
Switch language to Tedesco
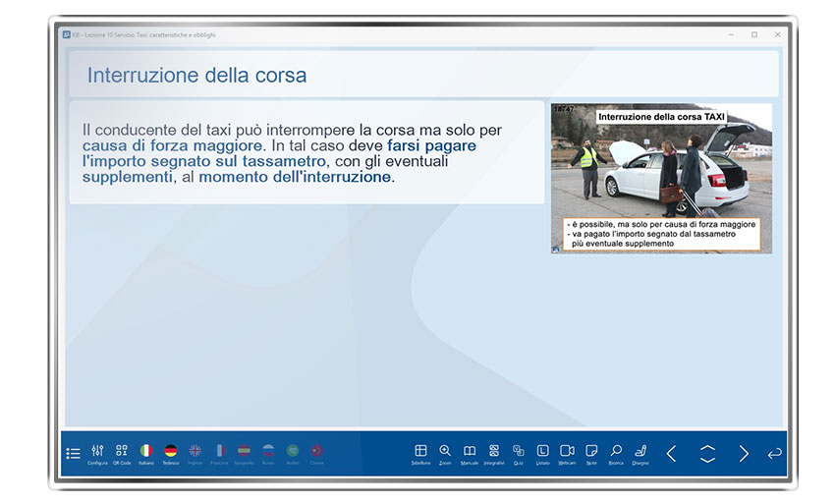[x=171, y=452]
